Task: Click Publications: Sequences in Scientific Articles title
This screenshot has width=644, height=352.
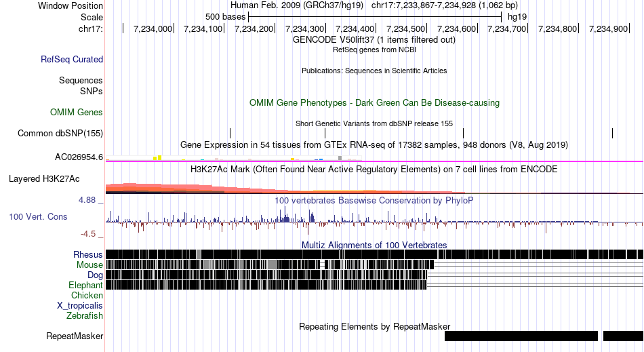Action: 374,71
